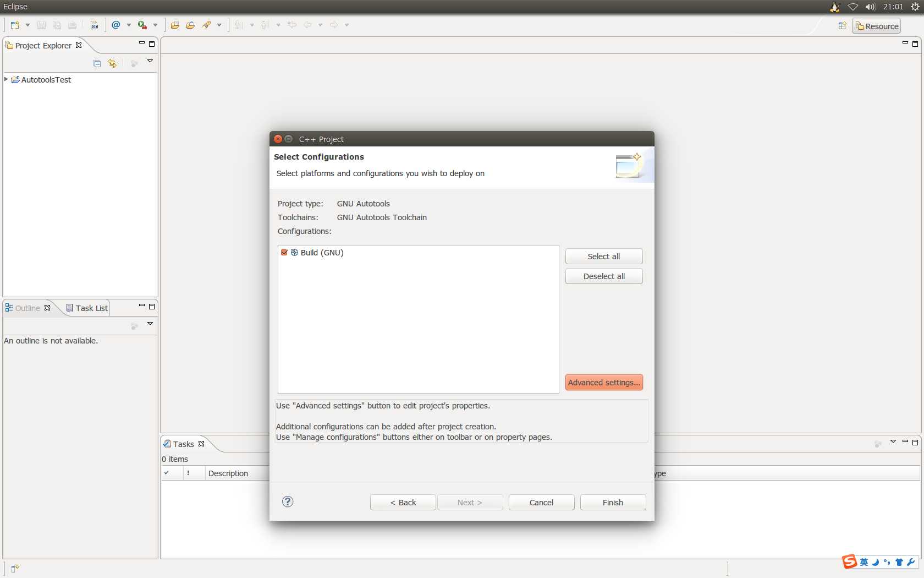Click the Open Task folder icon
Screen dimensions: 924x578
tap(190, 25)
